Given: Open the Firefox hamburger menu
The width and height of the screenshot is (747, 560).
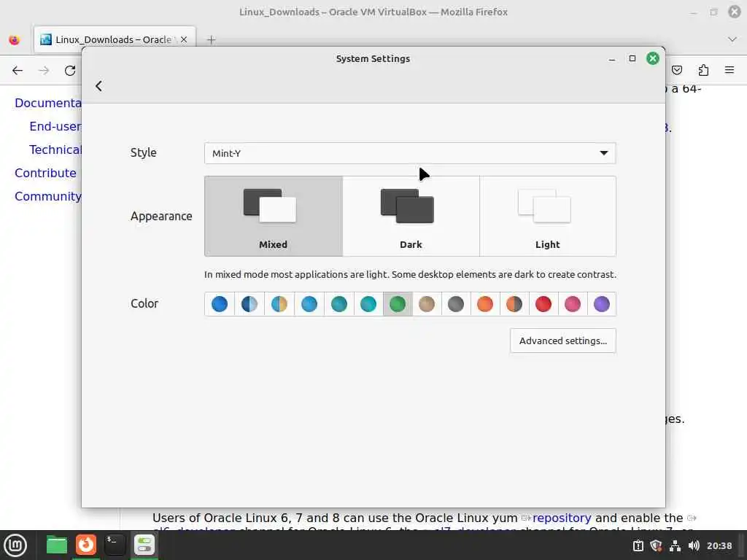Looking at the screenshot, I should click(729, 71).
